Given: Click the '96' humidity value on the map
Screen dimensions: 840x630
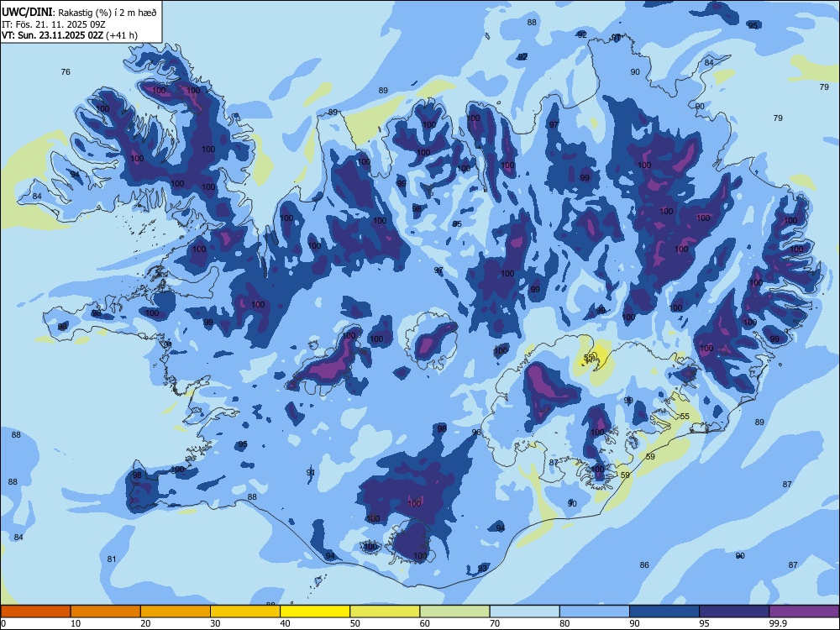Looking at the screenshot, I should tap(476, 433).
